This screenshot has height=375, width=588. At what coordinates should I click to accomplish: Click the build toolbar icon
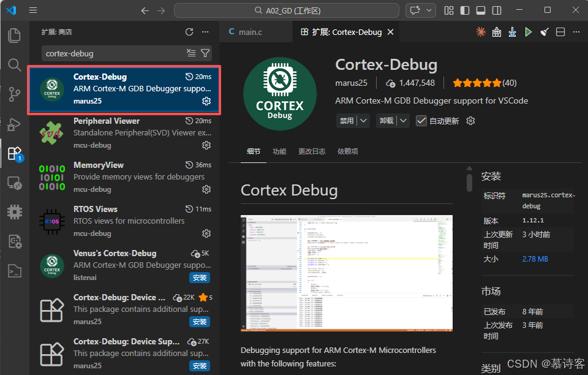pyautogui.click(x=497, y=32)
